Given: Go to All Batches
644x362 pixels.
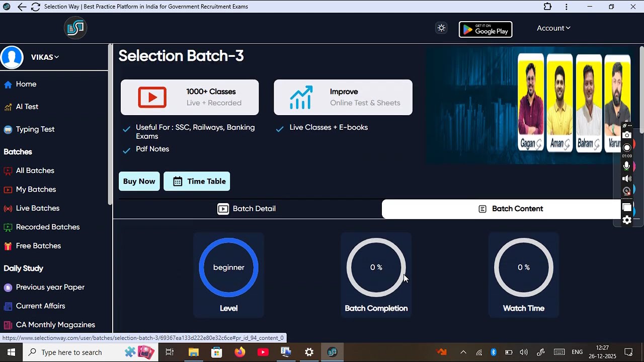Looking at the screenshot, I should (35, 170).
